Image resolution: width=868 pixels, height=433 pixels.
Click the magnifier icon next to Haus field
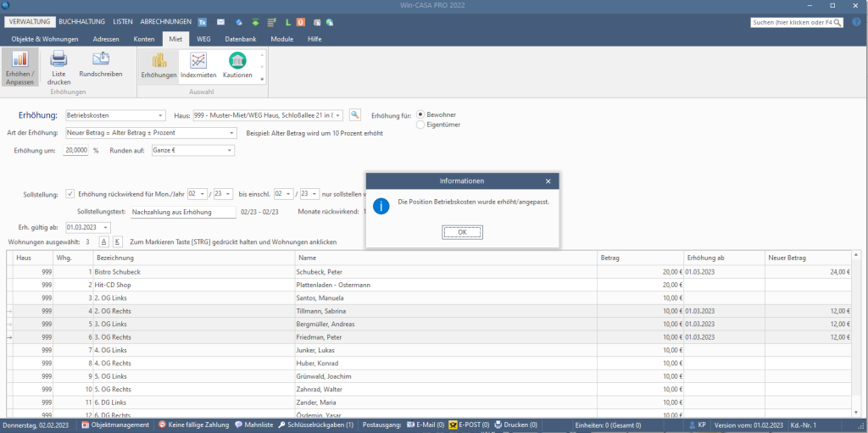[x=354, y=114]
